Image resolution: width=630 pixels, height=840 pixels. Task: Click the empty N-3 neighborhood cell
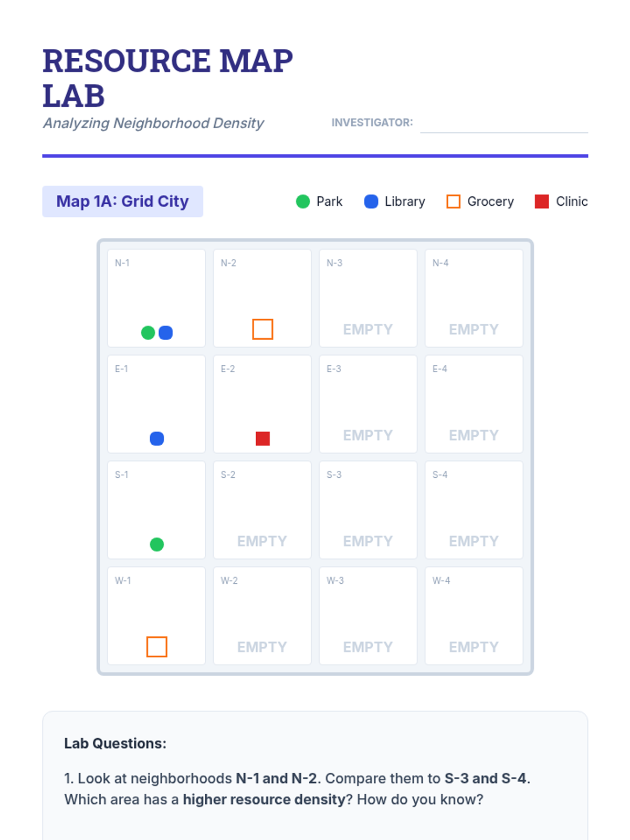click(368, 298)
